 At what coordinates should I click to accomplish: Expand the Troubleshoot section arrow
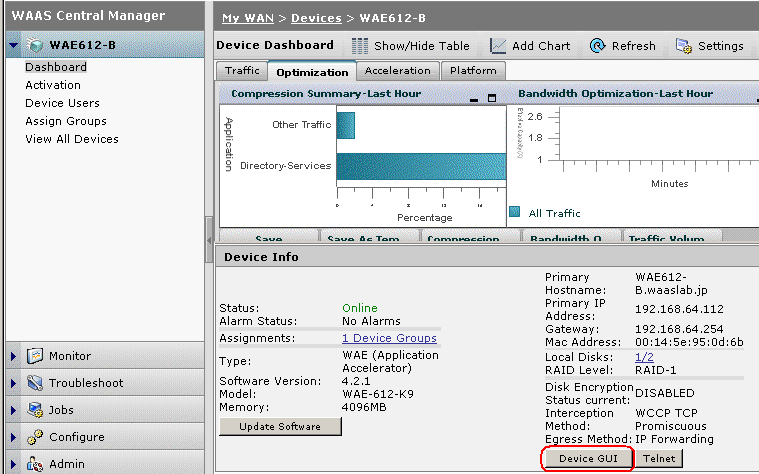pos(13,383)
